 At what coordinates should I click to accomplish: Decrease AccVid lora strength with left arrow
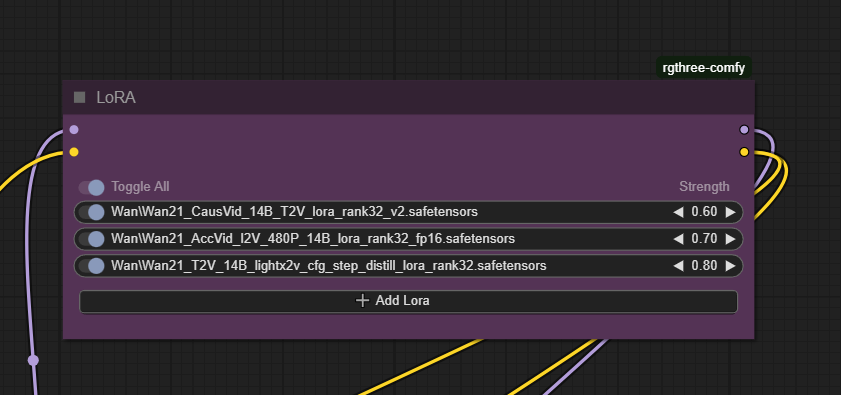pos(678,239)
